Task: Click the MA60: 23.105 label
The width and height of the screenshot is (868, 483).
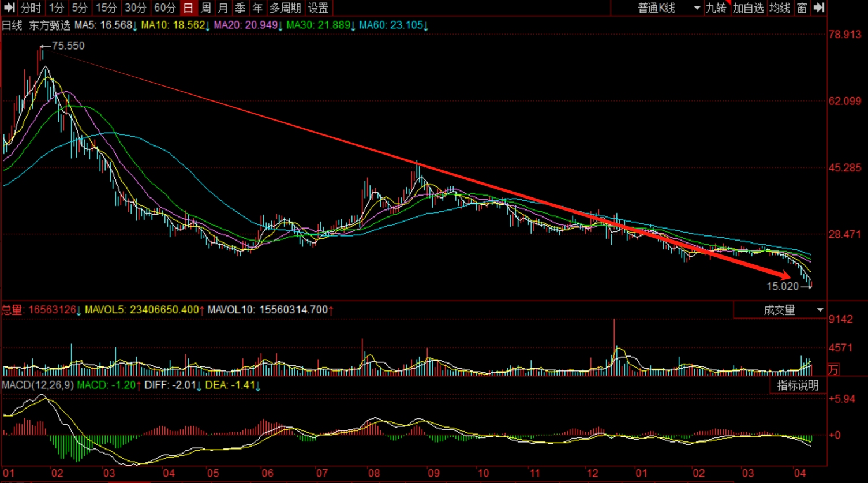Action: coord(394,25)
